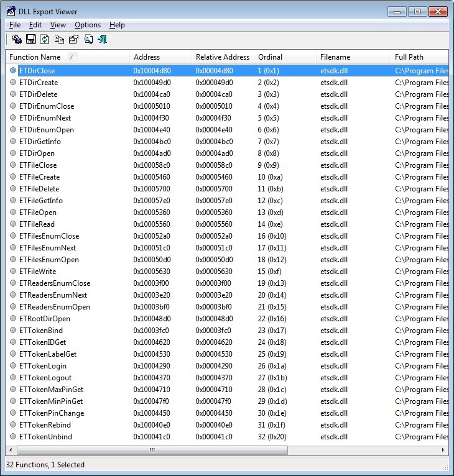Sort by the Address column header
Viewport: 454px width, 476px height.
click(160, 57)
